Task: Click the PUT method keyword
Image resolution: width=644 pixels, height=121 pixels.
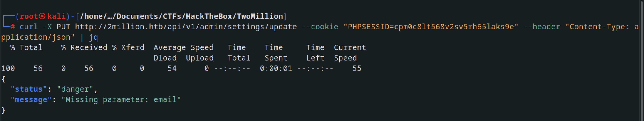Action: [64, 27]
